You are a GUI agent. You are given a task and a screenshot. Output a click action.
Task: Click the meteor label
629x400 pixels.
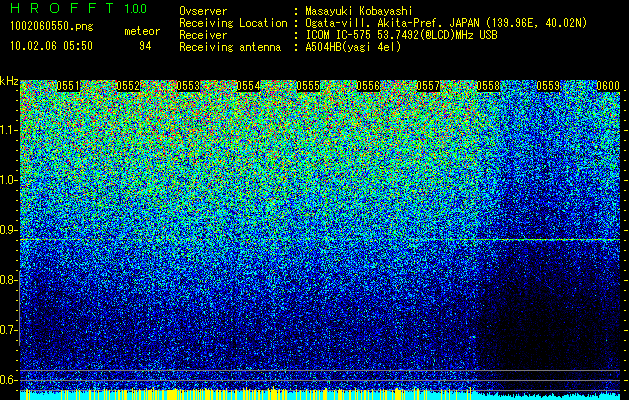142,31
